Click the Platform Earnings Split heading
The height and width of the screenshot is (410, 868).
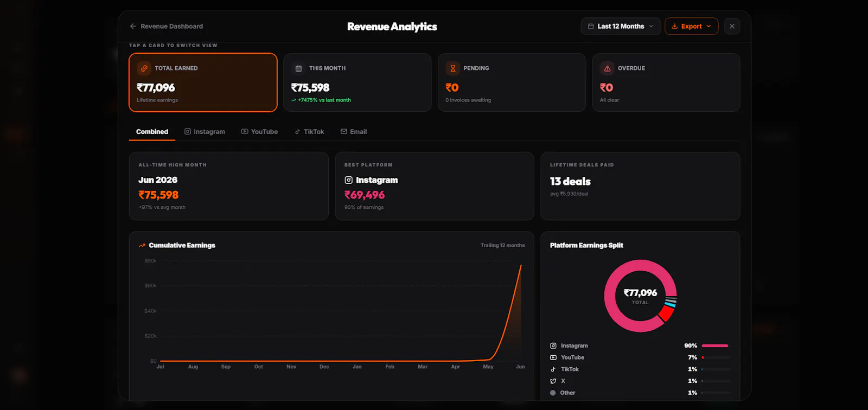[586, 246]
